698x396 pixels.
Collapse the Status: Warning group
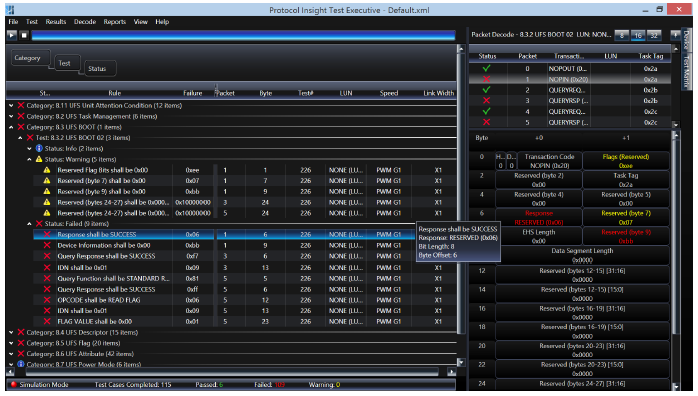point(29,159)
